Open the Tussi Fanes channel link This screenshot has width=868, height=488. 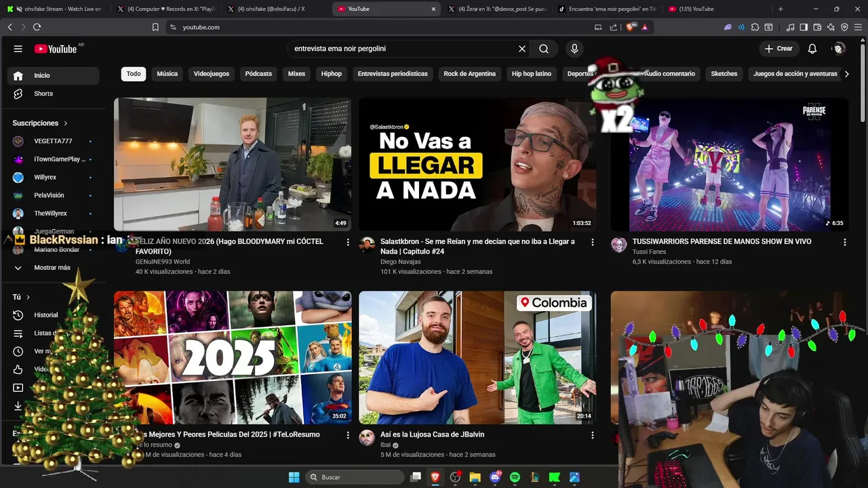point(649,251)
